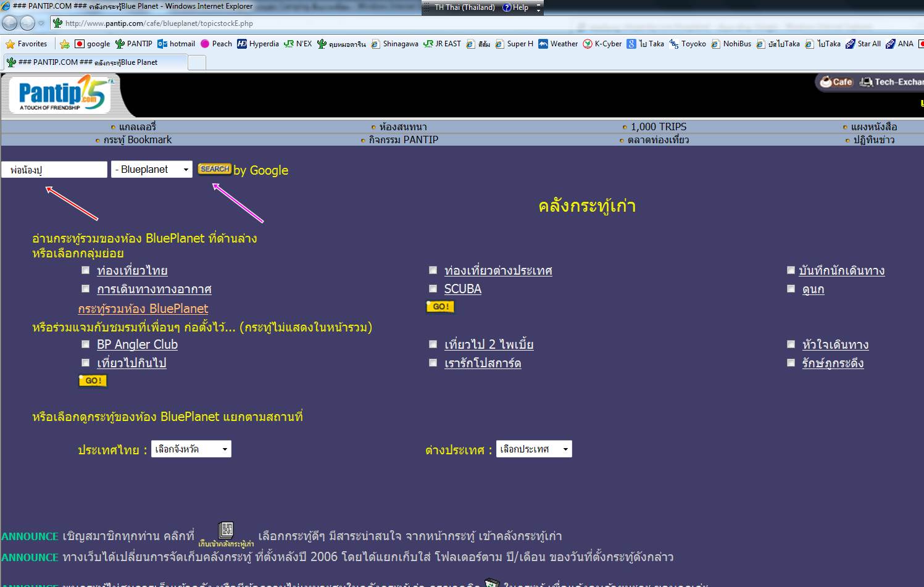Tick the BP Angler Club checkbox
Viewport: 924px width, 587px height.
[x=86, y=344]
